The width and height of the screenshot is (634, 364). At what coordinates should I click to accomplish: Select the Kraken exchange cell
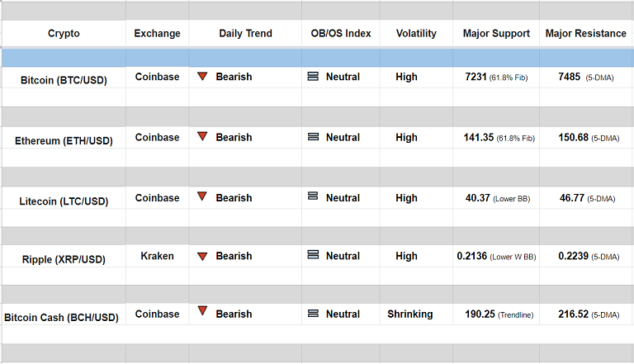pos(157,256)
